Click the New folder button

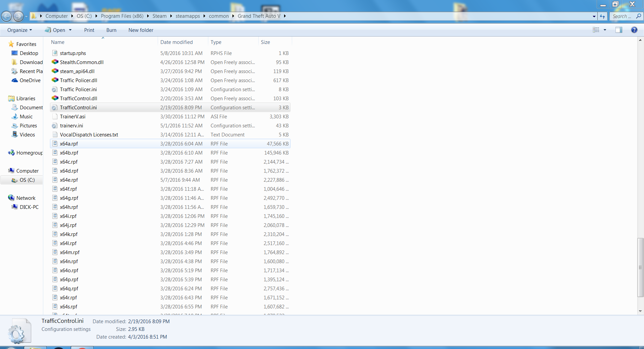(141, 30)
